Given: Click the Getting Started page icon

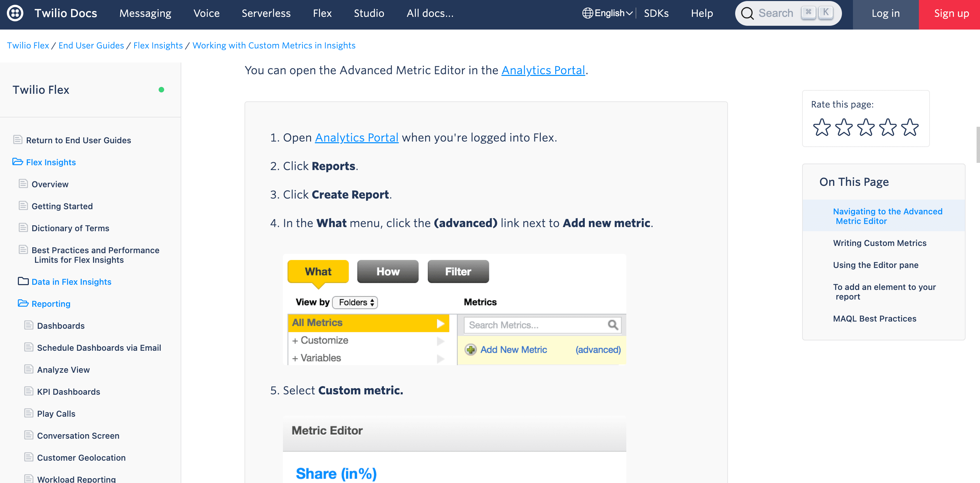Looking at the screenshot, I should [x=23, y=206].
